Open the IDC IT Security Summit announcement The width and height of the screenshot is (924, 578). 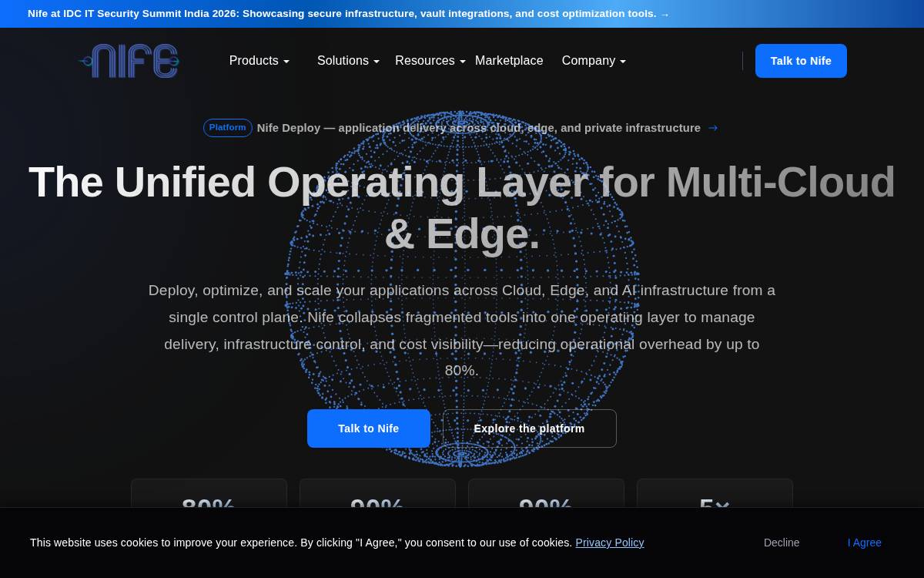pyautogui.click(x=348, y=14)
